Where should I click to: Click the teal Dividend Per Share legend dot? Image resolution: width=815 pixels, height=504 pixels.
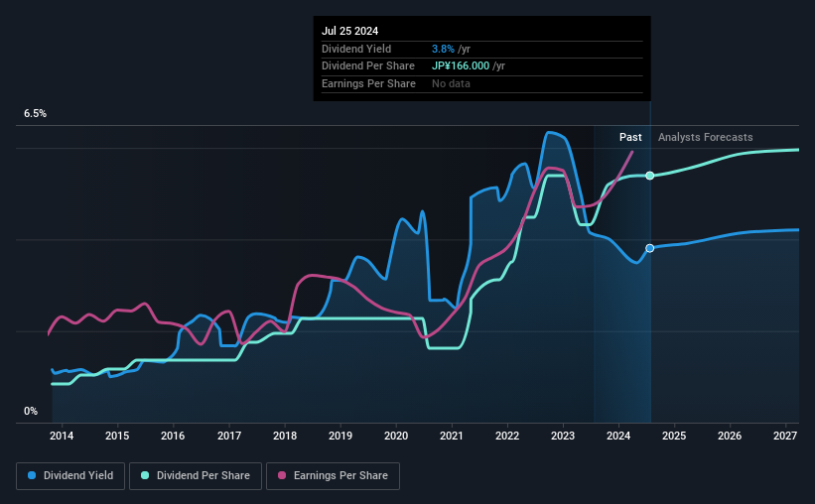pos(145,475)
